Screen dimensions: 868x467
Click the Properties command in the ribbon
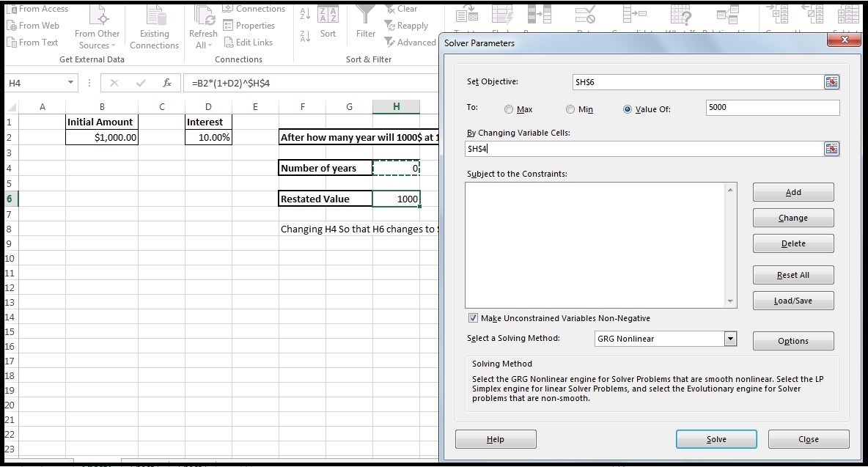click(x=249, y=26)
